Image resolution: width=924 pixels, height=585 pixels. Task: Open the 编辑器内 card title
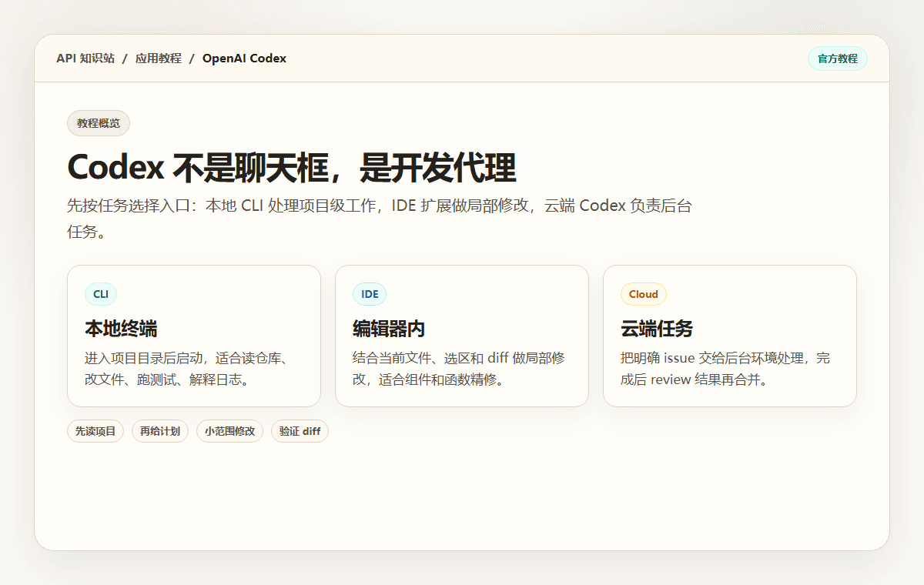tap(389, 329)
